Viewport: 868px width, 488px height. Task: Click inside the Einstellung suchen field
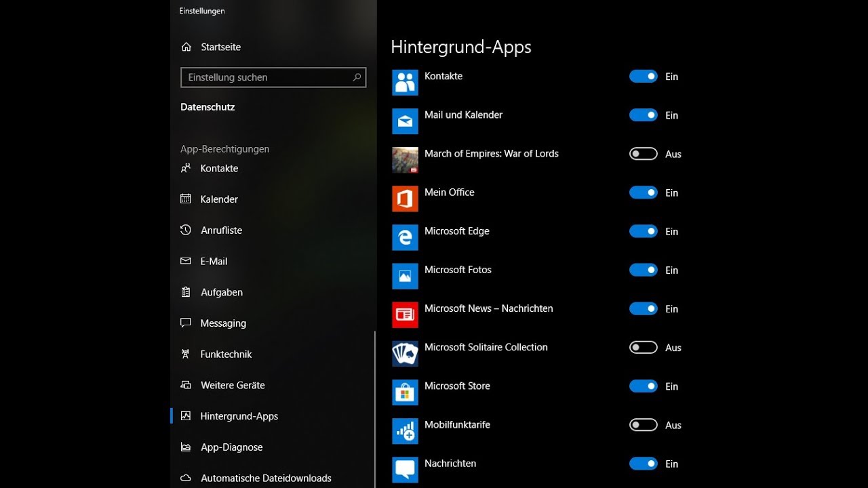pyautogui.click(x=273, y=77)
